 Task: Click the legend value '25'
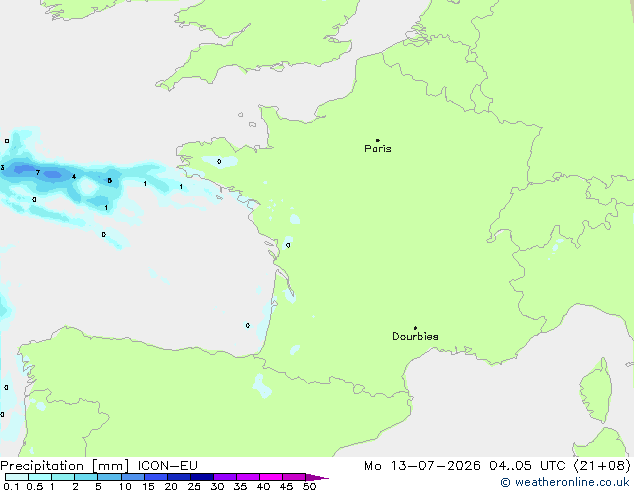pyautogui.click(x=194, y=486)
